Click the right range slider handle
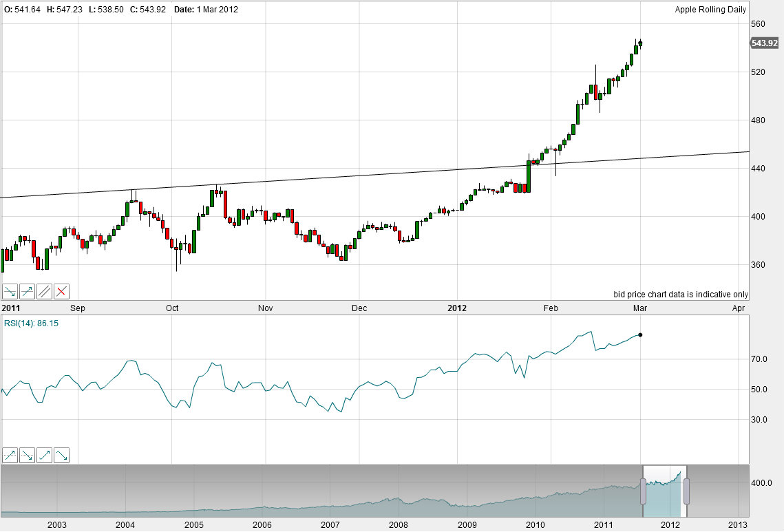784x532 pixels. pyautogui.click(x=686, y=491)
